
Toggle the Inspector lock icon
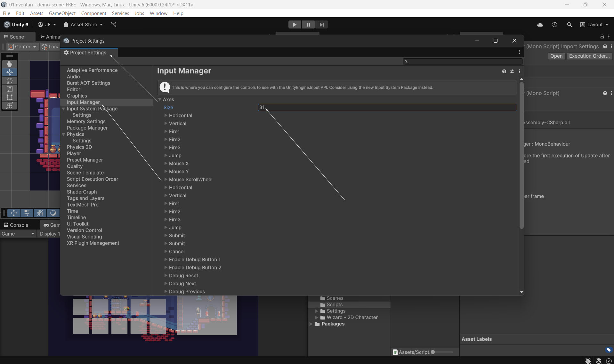tap(602, 37)
